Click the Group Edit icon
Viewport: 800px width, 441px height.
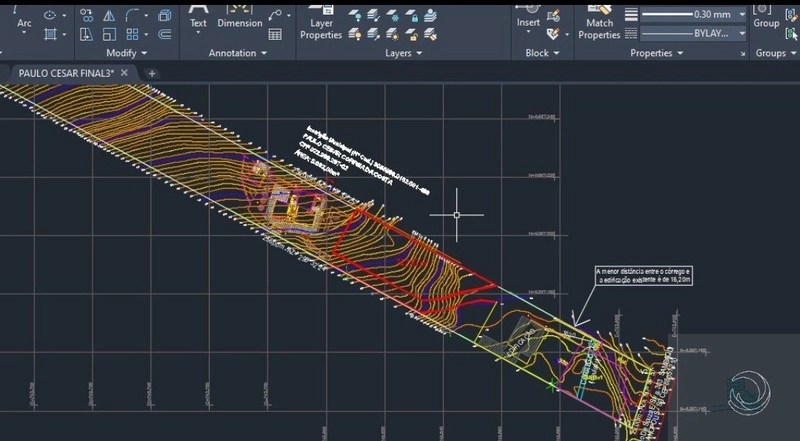[793, 16]
